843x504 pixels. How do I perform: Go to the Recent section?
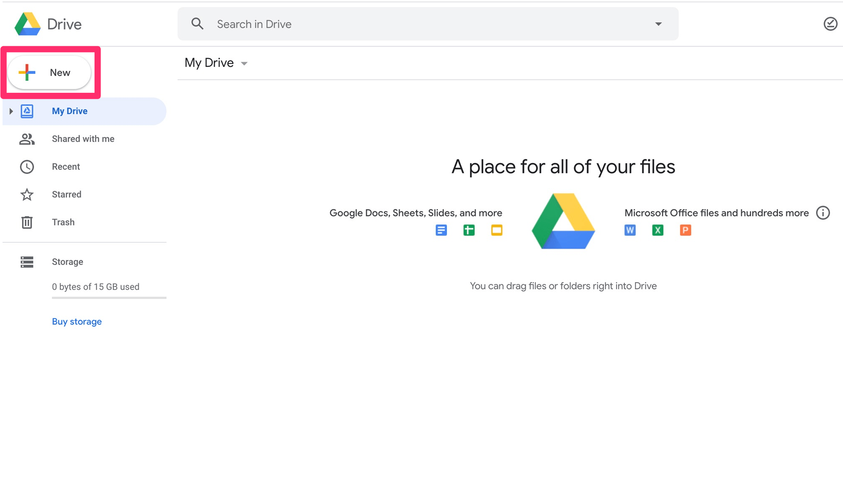[x=66, y=167]
